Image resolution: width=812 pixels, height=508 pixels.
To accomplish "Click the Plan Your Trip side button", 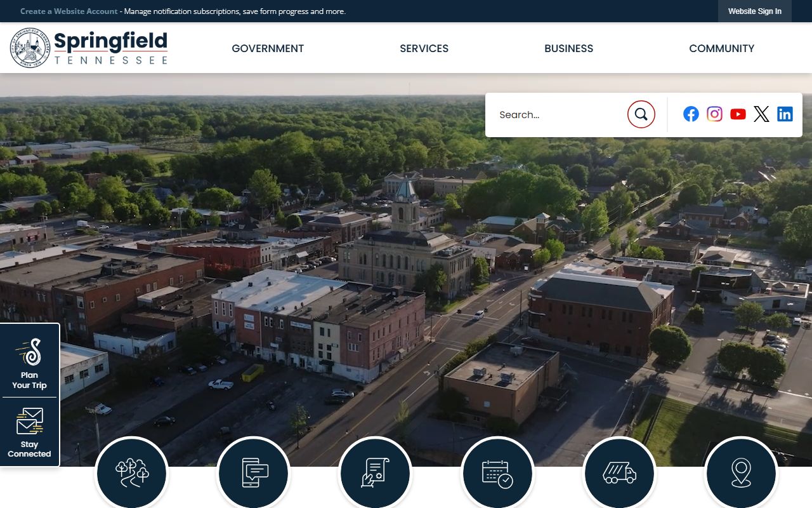I will point(30,363).
